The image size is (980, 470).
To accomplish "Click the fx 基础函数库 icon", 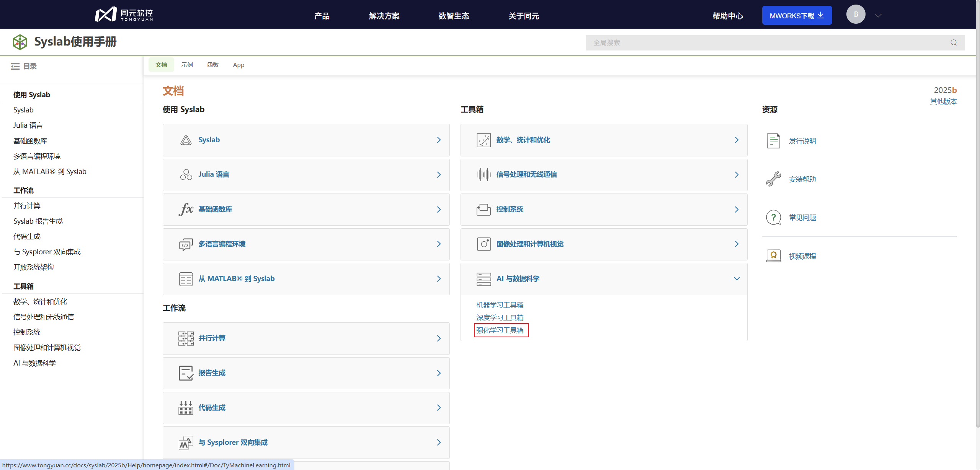I will 186,209.
